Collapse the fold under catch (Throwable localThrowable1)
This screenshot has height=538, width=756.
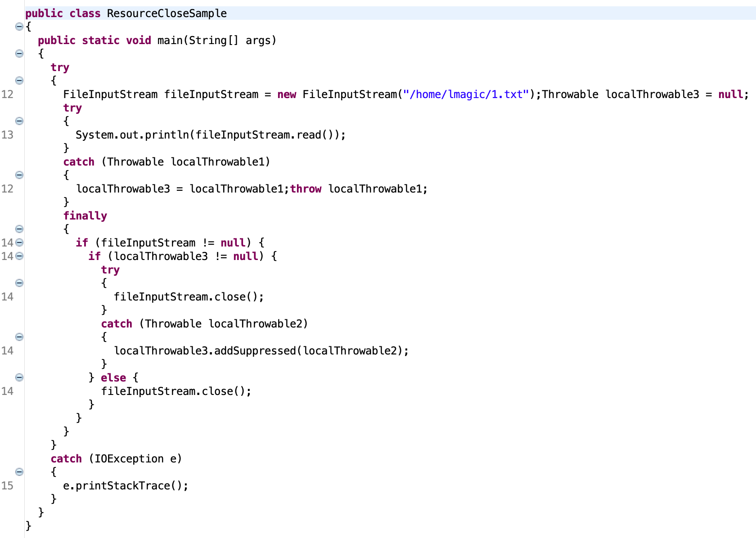[19, 175]
